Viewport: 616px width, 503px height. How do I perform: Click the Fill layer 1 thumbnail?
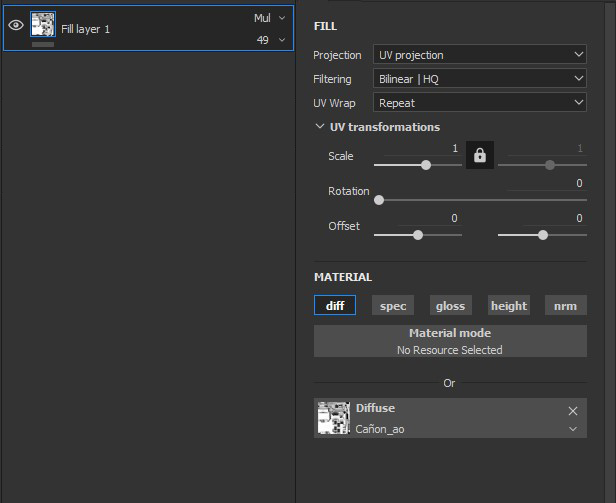pos(43,26)
